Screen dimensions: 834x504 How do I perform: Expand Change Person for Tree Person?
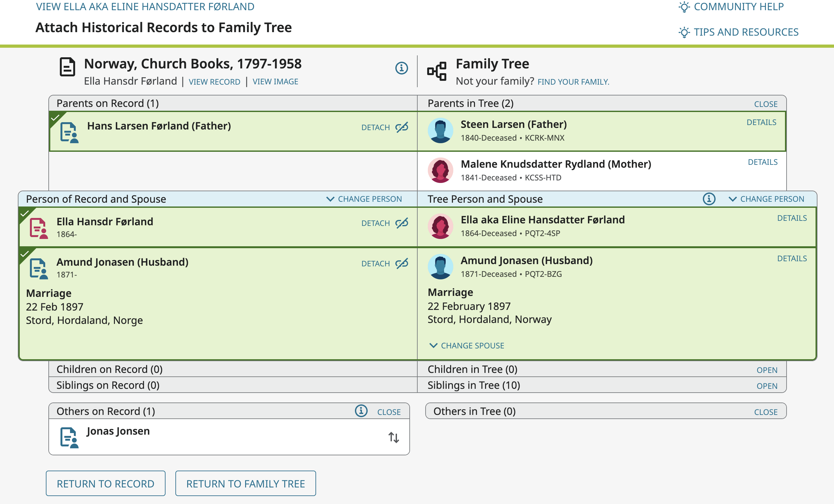click(x=766, y=199)
